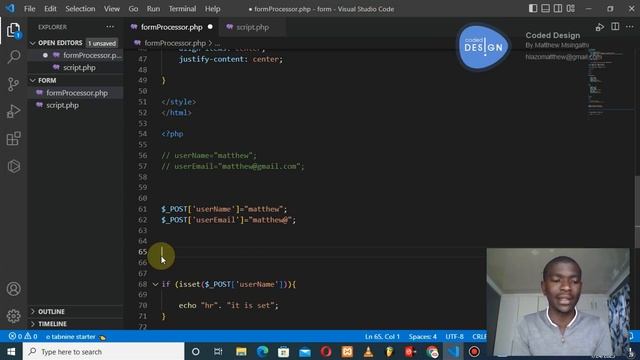Open the Terminal menu
The width and height of the screenshot is (640, 360).
[182, 9]
